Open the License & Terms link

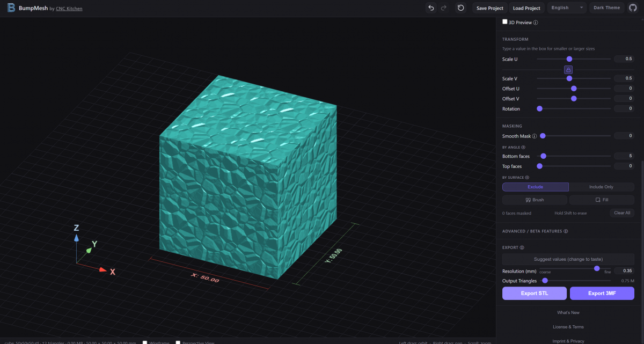[x=568, y=327]
